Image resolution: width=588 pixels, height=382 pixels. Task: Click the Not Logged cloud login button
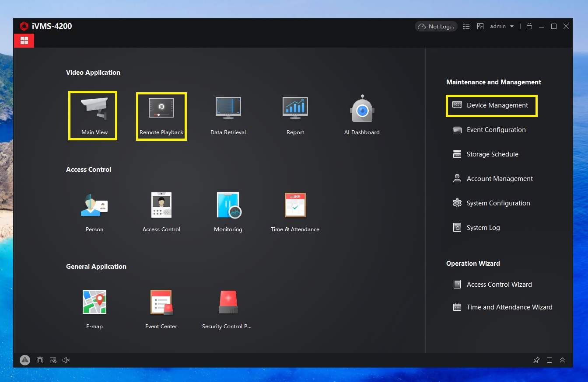(x=436, y=26)
